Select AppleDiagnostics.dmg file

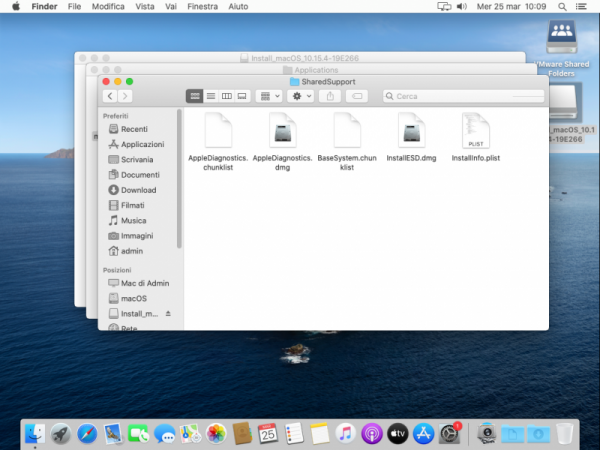[x=282, y=141]
